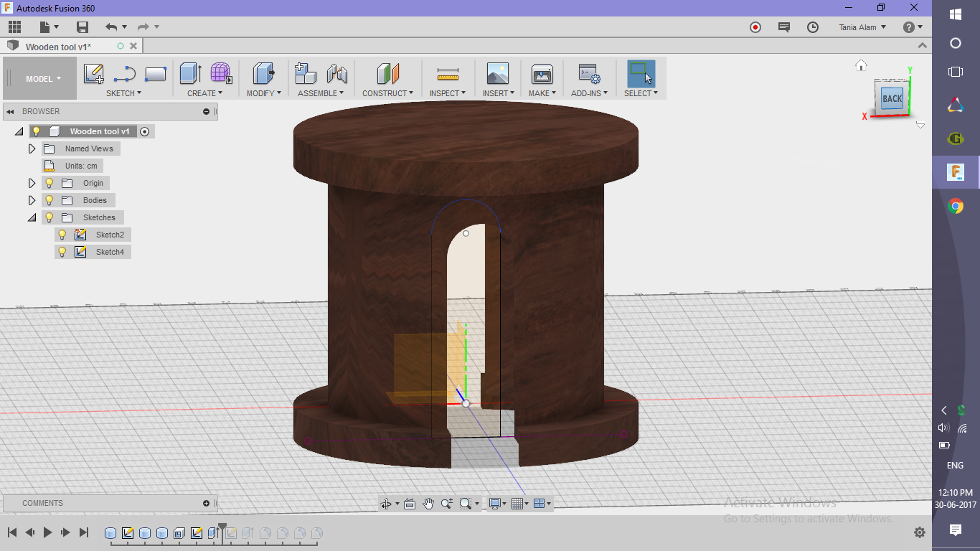Image resolution: width=980 pixels, height=551 pixels.
Task: Select the Measure inspect tool
Action: 448,74
